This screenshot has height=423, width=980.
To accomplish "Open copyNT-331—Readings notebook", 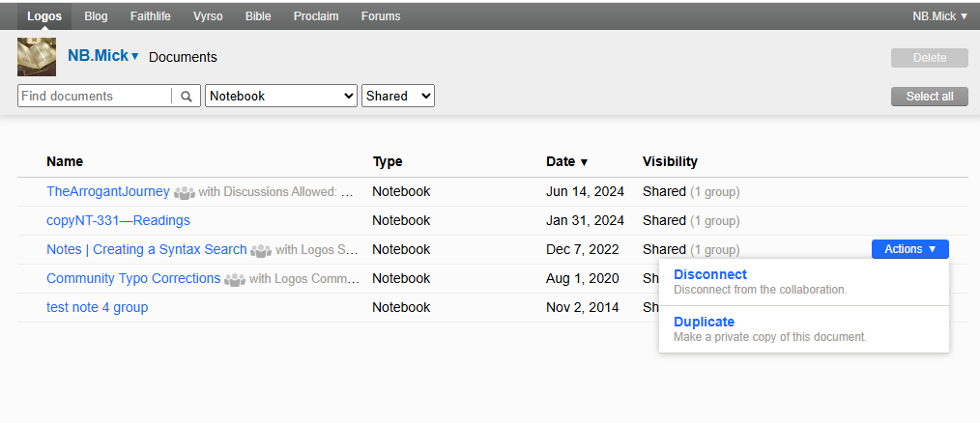I will (x=118, y=220).
